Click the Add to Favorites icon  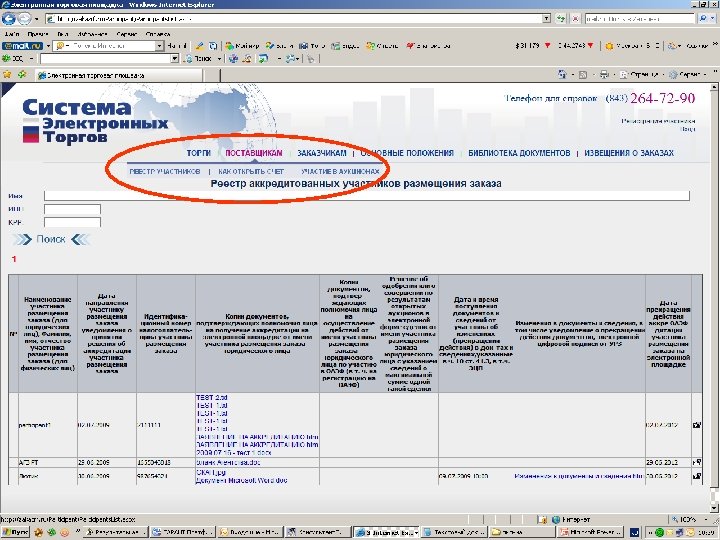pyautogui.click(x=22, y=74)
